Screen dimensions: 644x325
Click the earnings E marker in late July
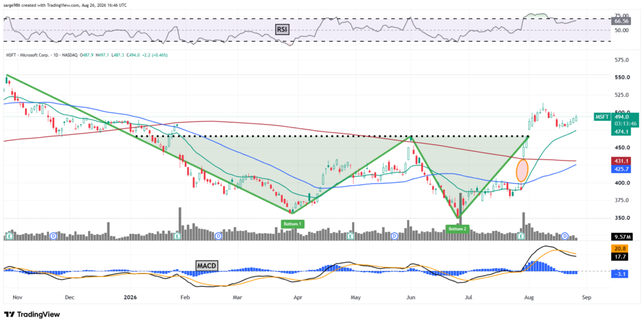click(x=521, y=236)
